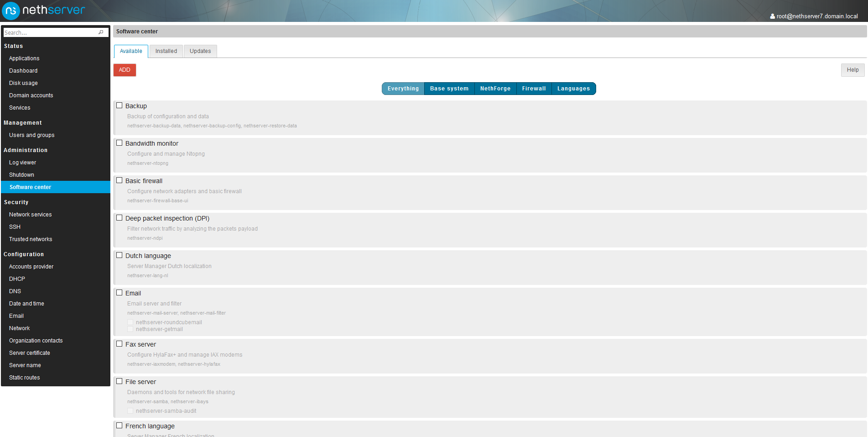The image size is (868, 437).
Task: Click the Bandwidth monitor label
Action: [152, 143]
